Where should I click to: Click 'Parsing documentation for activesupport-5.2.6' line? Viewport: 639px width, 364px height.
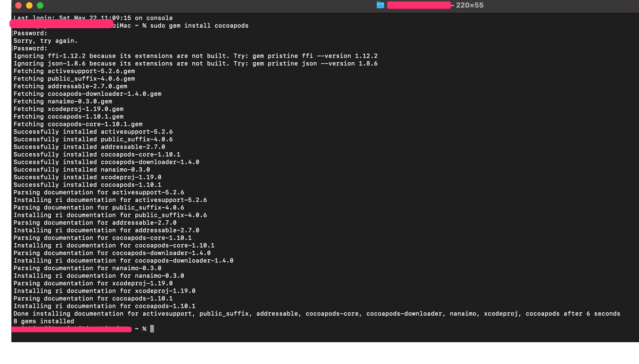pos(99,192)
